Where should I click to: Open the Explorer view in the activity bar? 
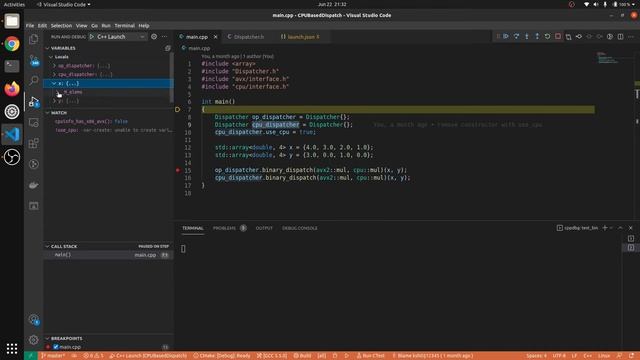[x=34, y=39]
